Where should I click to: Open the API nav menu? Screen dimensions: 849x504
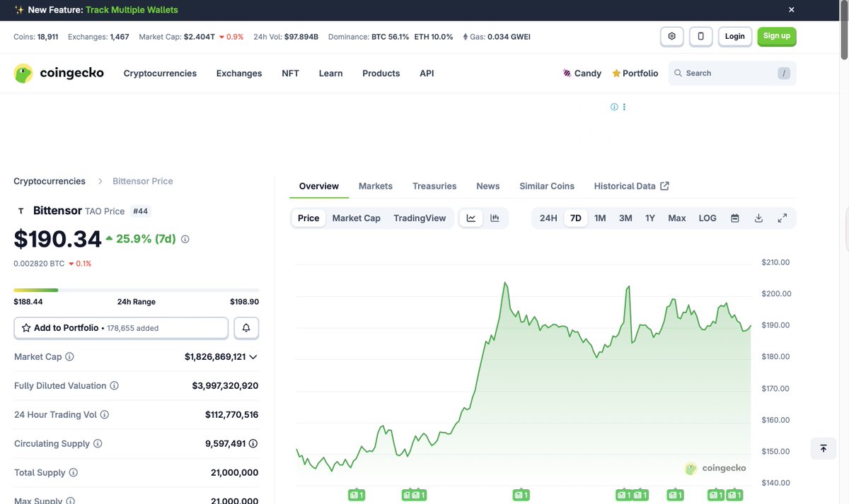tap(427, 74)
